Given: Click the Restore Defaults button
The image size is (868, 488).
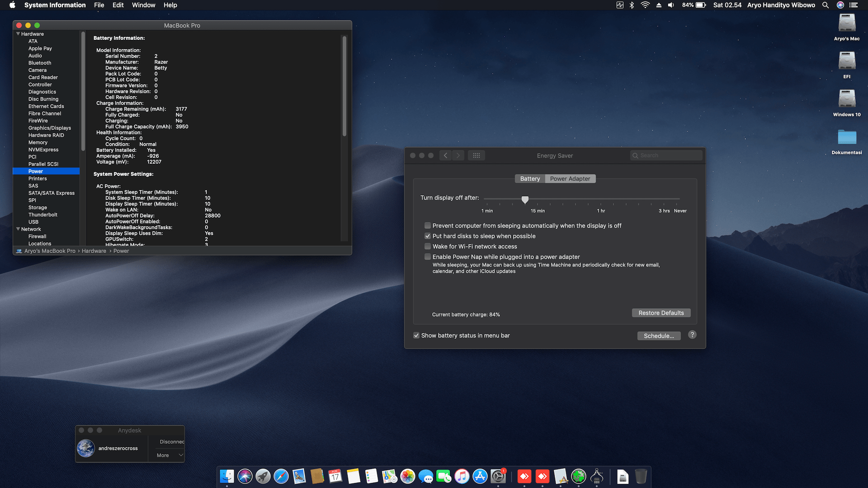Looking at the screenshot, I should [x=661, y=313].
